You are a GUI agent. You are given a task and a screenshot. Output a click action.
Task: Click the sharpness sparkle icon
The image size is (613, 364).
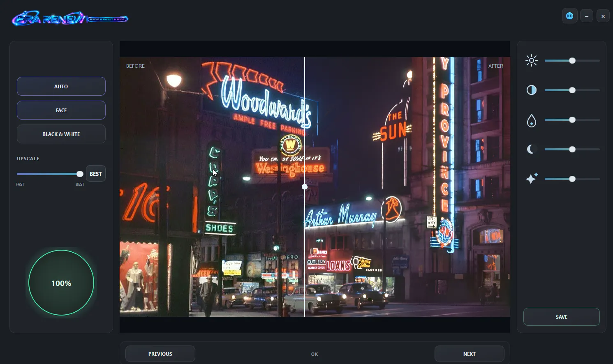coord(532,179)
